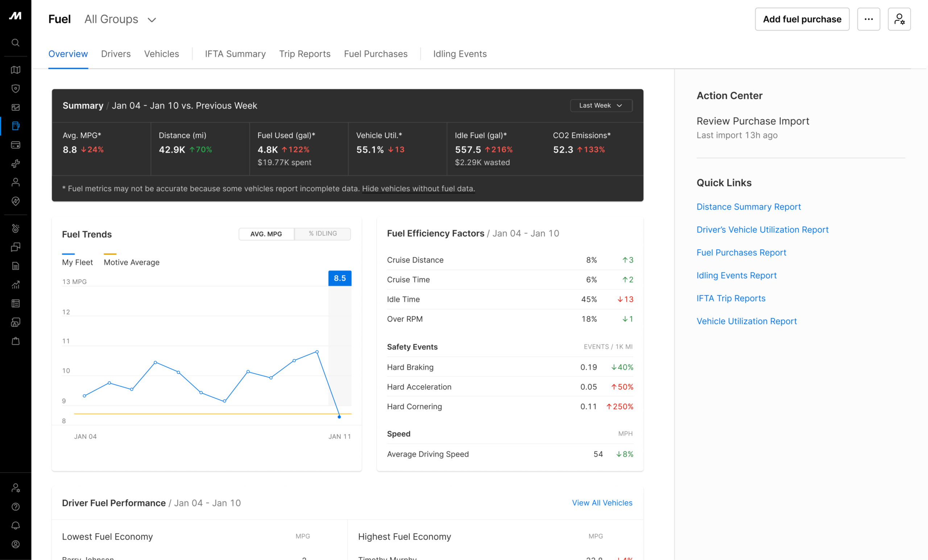Open the analytics chart icon in sidebar

tap(16, 285)
